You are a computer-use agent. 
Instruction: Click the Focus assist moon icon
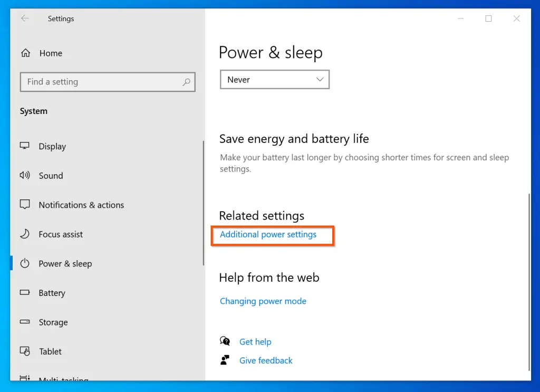pos(25,234)
